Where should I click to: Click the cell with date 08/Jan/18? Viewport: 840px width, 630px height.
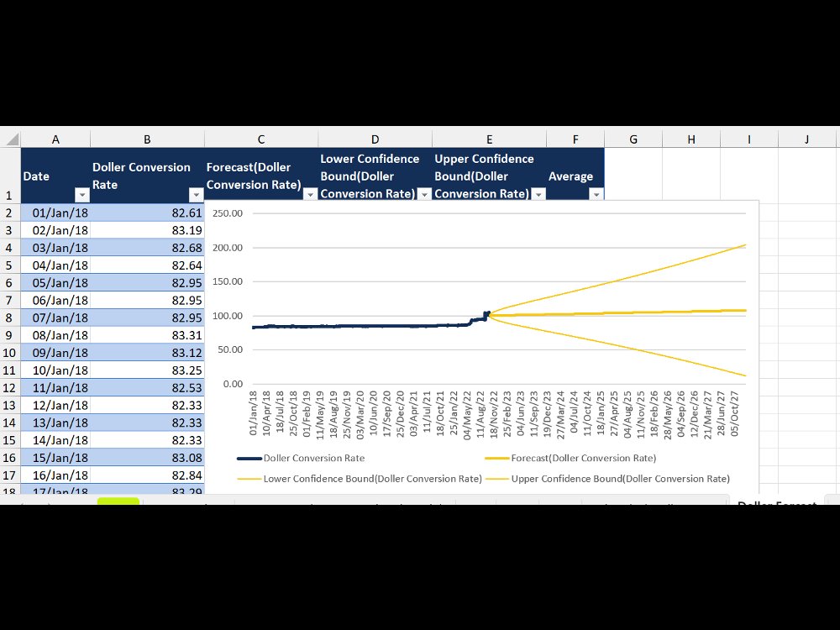[55, 335]
